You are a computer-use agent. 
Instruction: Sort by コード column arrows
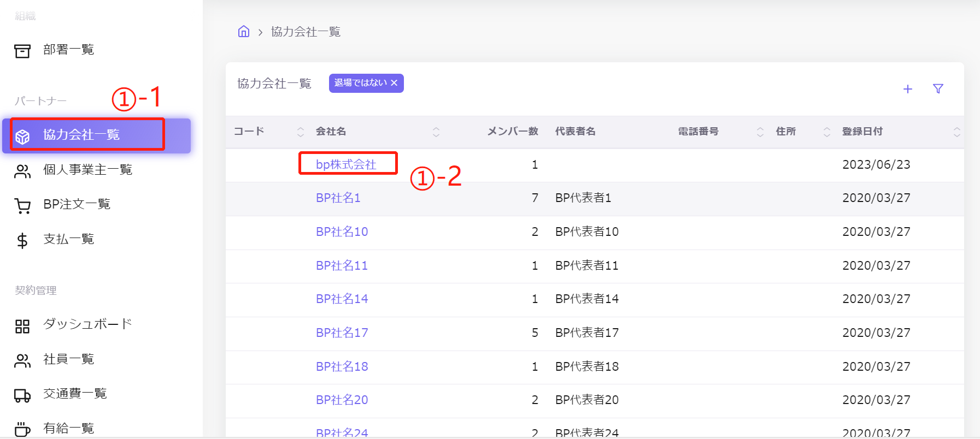301,132
